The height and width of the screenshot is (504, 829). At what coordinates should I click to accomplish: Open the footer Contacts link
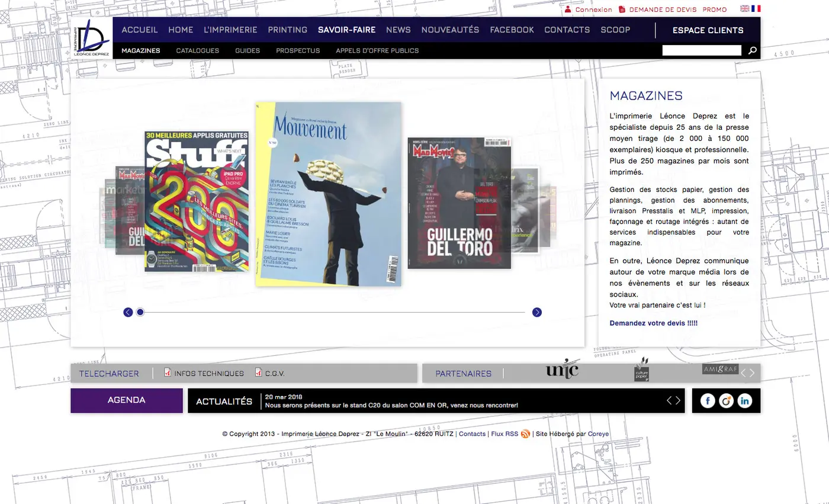pyautogui.click(x=472, y=434)
